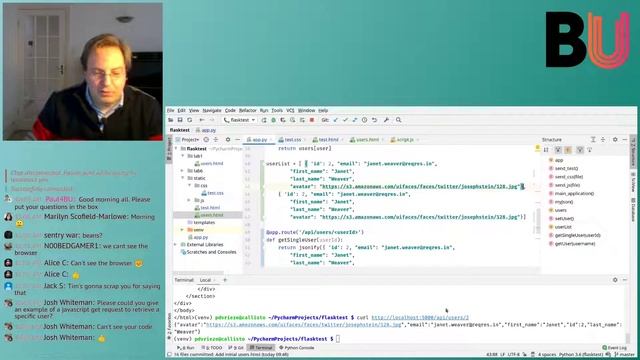Add a new terminal session with plus
The width and height of the screenshot is (640, 360).
(x=225, y=280)
